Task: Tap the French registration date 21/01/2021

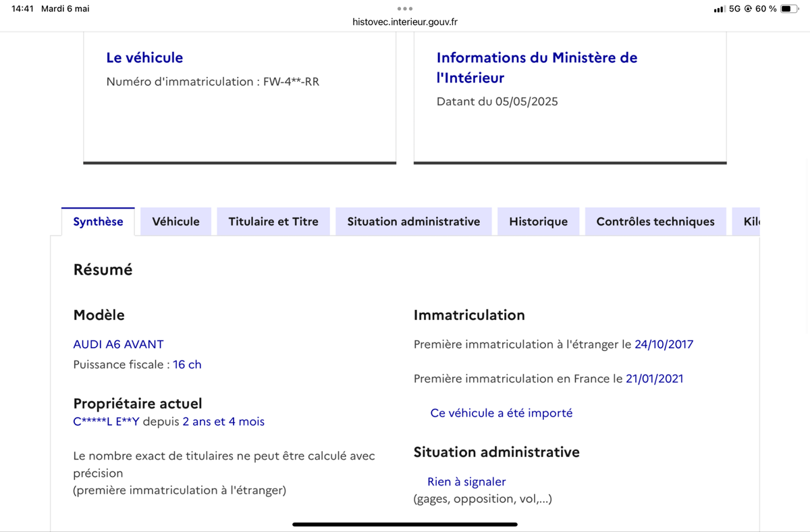Action: coord(654,379)
